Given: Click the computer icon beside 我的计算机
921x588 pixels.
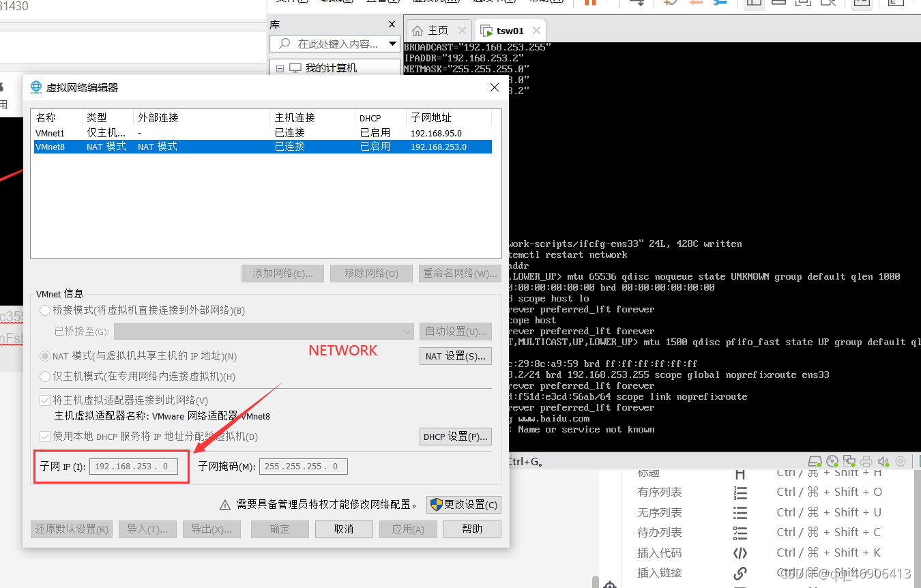Looking at the screenshot, I should (295, 68).
